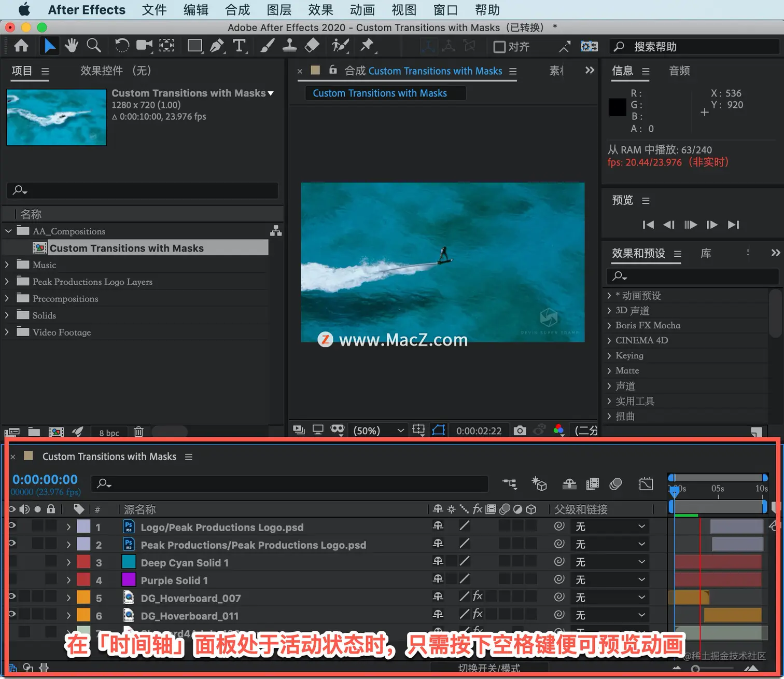Select the Pen tool
Viewport: 784px width, 679px height.
217,46
